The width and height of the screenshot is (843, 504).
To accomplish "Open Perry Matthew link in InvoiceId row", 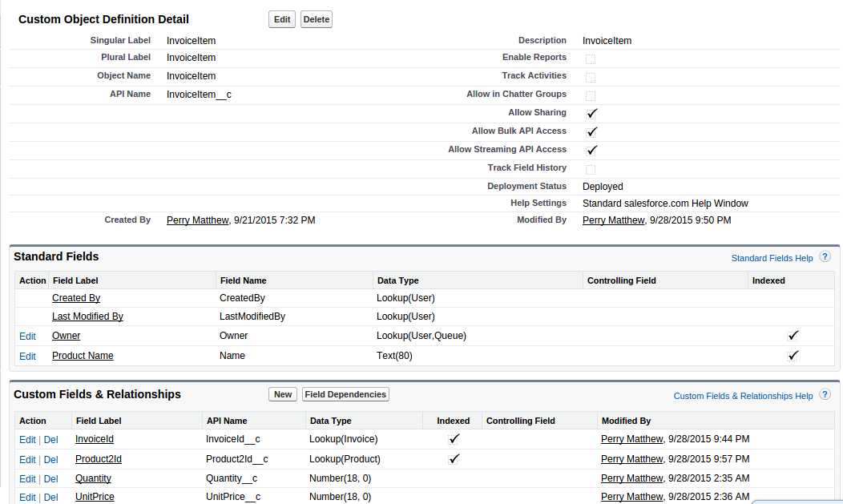I will [631, 439].
